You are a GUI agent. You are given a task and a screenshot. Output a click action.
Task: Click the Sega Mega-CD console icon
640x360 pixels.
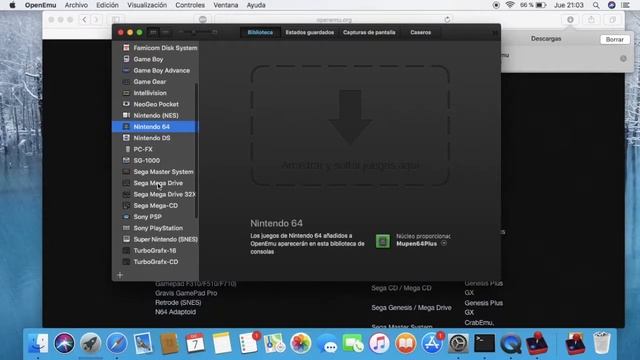tap(127, 206)
